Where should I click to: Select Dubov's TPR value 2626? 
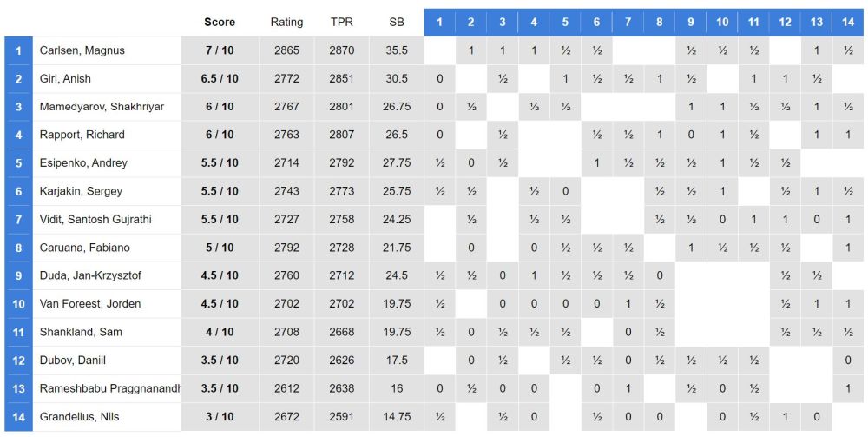tap(342, 361)
